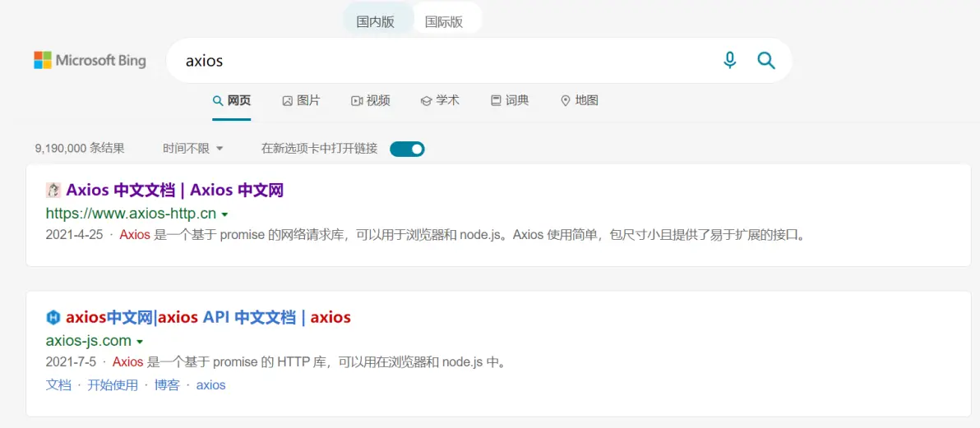The image size is (980, 428).
Task: Open the 视频 search tab
Action: 371,100
